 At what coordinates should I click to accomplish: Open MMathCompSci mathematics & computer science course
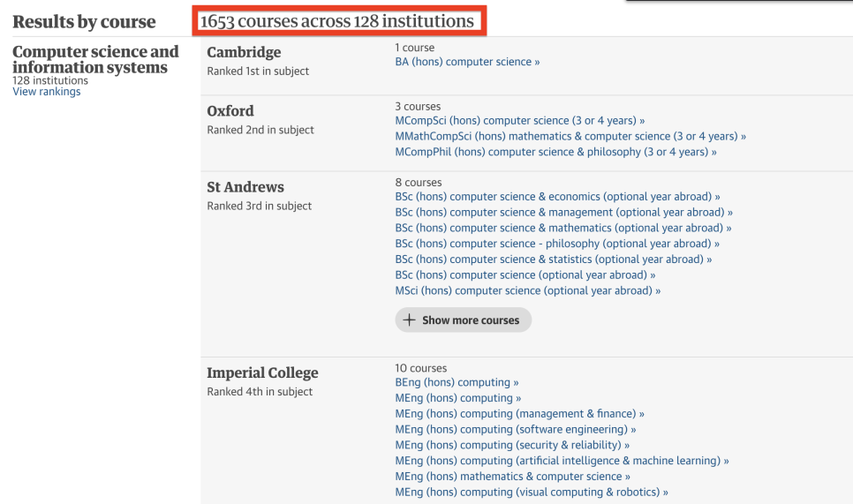click(570, 137)
